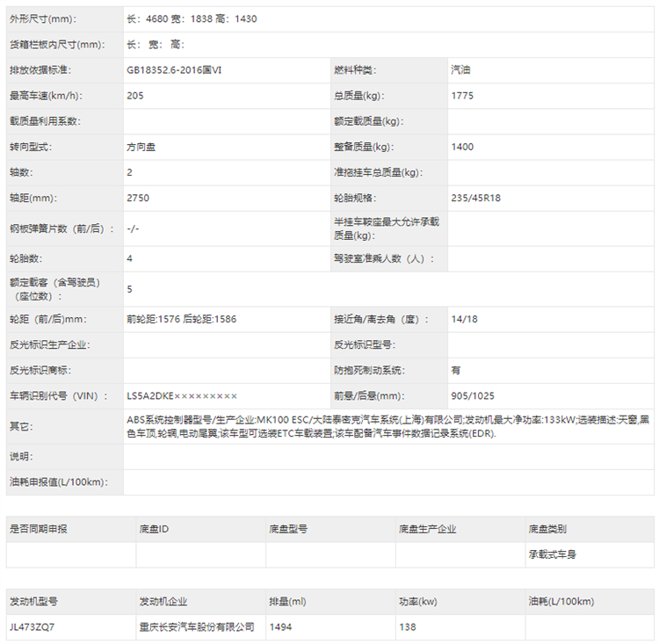The width and height of the screenshot is (659, 644).
Task: Select the 油耗申报值(L/100km) label
Action: pos(58,482)
